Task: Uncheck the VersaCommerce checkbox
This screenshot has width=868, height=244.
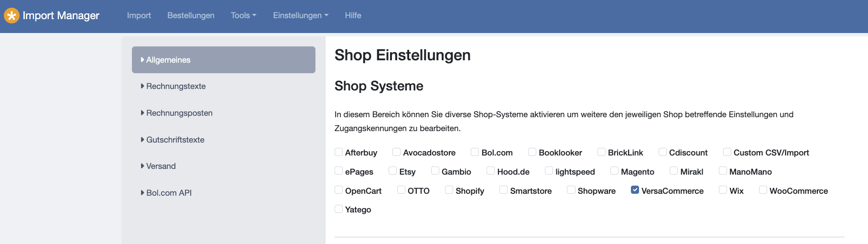Action: coord(635,190)
